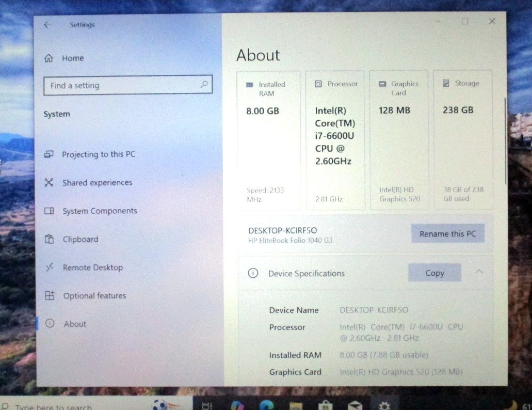This screenshot has width=532, height=410.
Task: Click the 128 MB graphics memory value
Action: point(394,111)
